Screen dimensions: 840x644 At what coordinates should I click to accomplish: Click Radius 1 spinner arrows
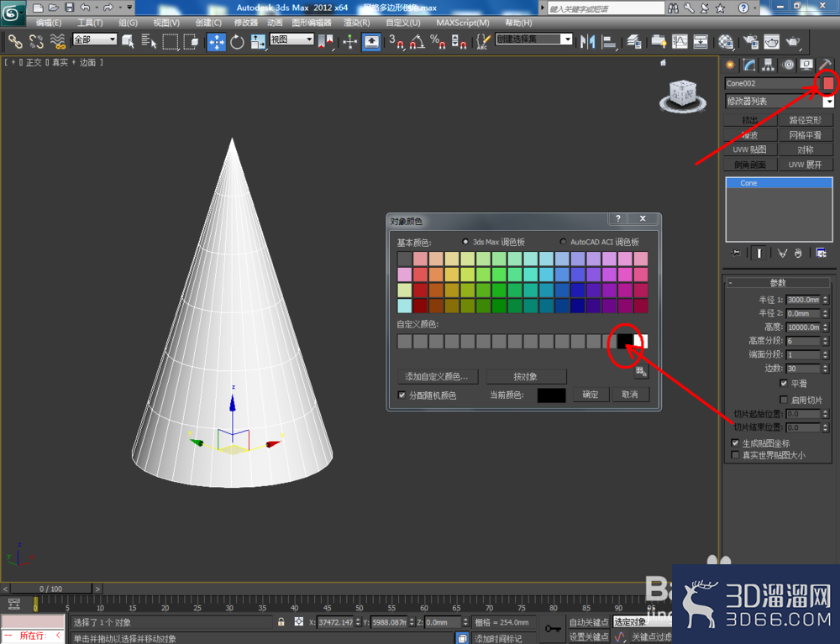826,300
